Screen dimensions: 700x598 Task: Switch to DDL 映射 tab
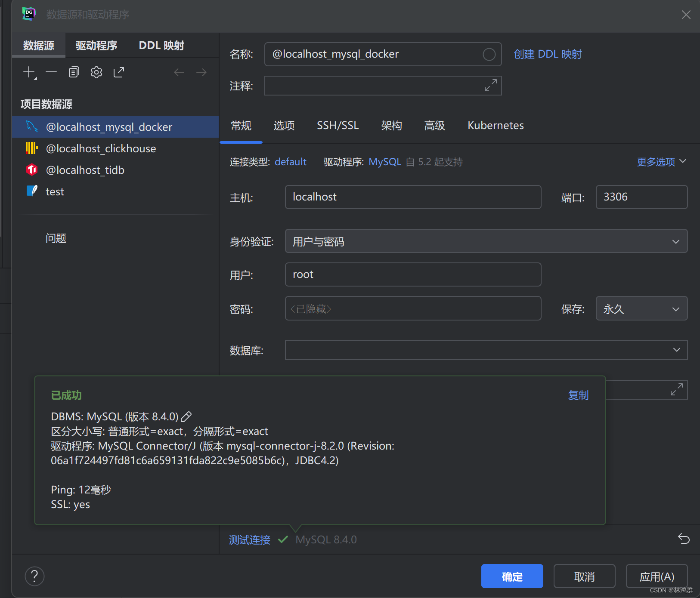[161, 46]
